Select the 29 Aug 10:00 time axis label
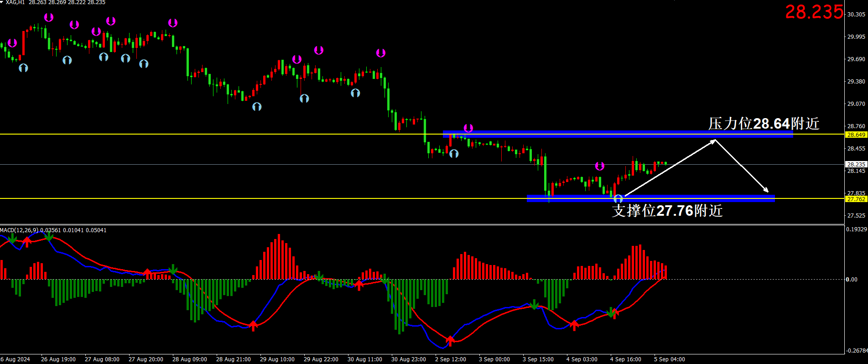 [x=277, y=359]
